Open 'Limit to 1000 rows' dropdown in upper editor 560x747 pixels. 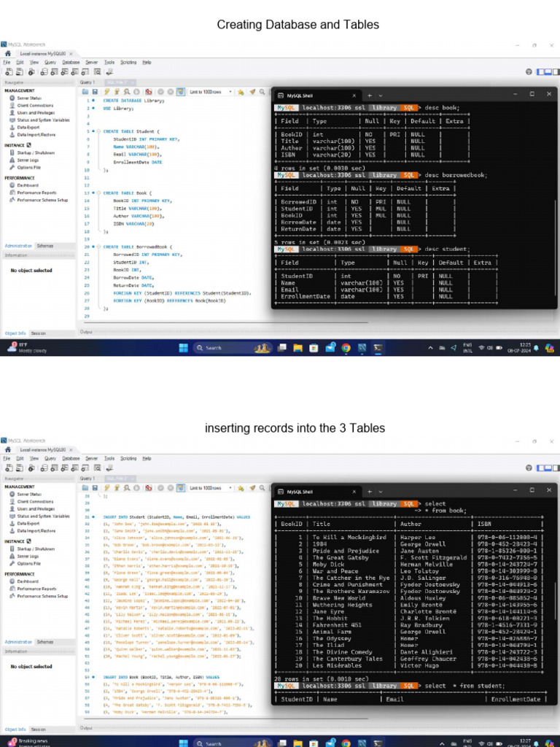tap(210, 92)
